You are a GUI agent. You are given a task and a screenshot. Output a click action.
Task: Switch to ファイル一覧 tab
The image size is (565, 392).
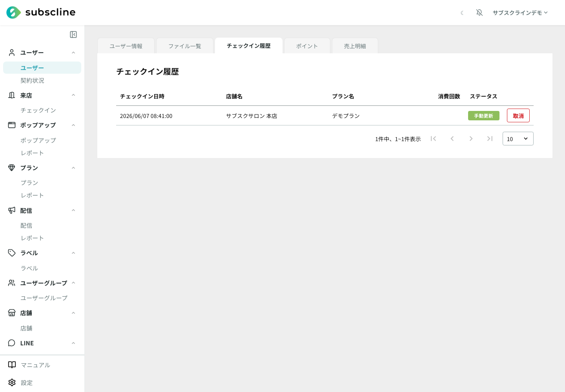point(185,46)
